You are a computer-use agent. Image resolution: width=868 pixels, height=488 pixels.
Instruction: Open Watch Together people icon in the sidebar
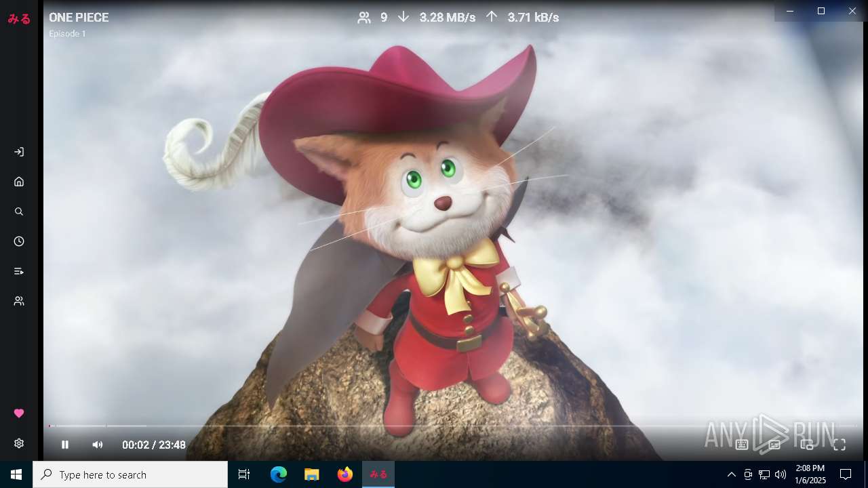pyautogui.click(x=19, y=301)
